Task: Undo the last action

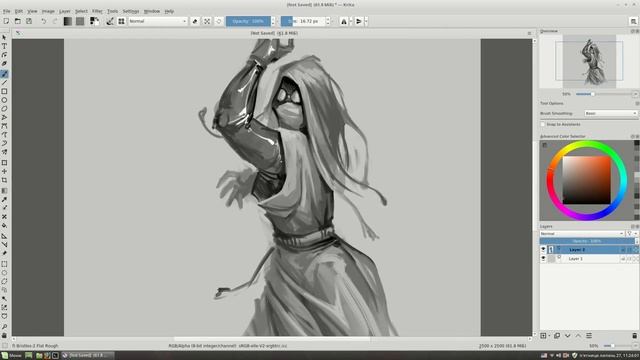Action: pos(43,21)
